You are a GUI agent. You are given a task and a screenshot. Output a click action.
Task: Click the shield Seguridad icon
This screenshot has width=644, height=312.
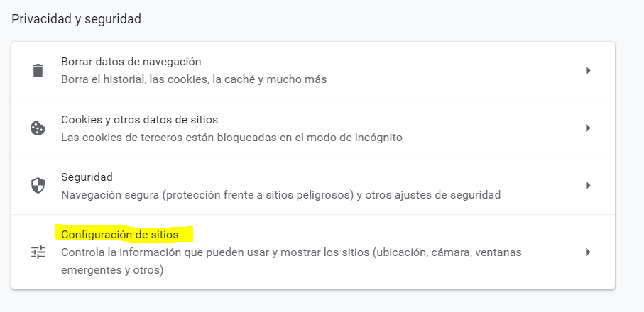coord(38,186)
